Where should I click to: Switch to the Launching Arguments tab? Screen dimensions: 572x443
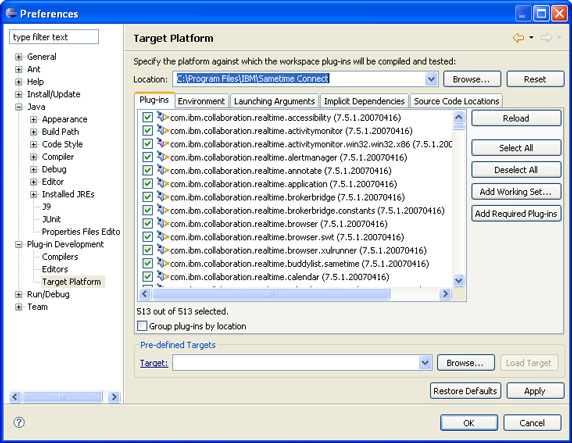tap(274, 101)
